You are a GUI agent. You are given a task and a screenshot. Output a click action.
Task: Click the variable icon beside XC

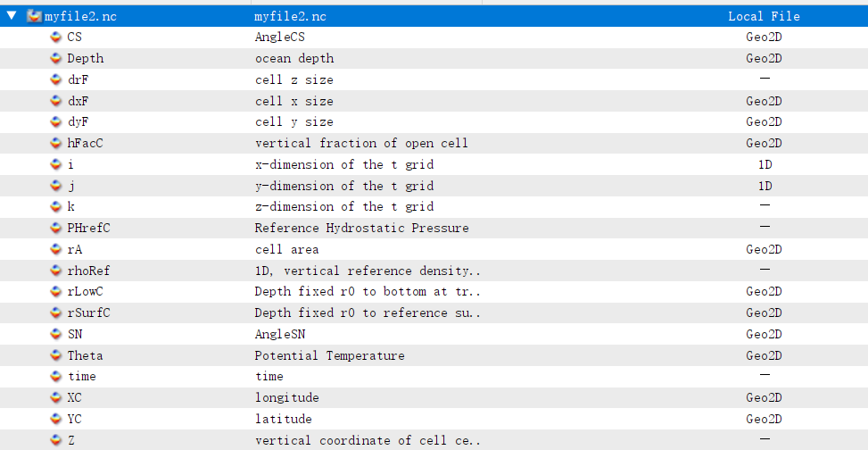[x=56, y=398]
